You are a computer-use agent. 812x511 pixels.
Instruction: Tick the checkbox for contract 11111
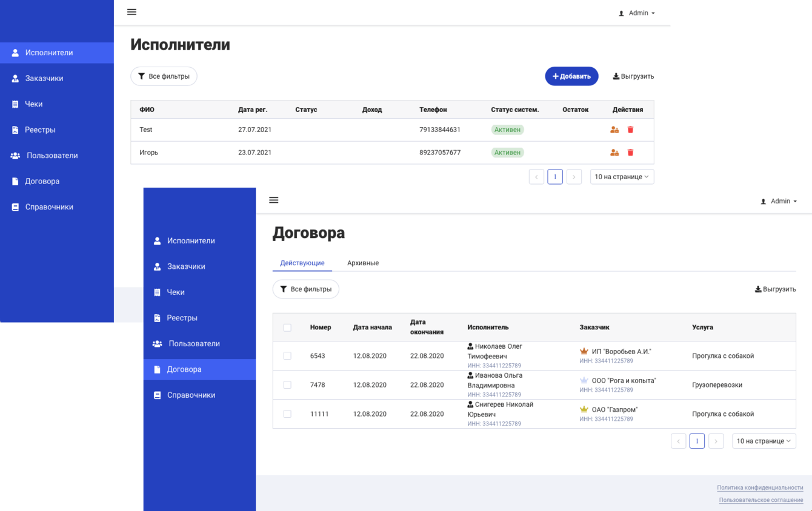(x=287, y=414)
